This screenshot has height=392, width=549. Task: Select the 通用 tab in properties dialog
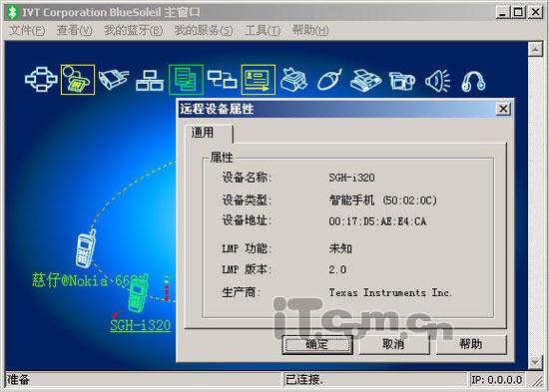tap(209, 133)
